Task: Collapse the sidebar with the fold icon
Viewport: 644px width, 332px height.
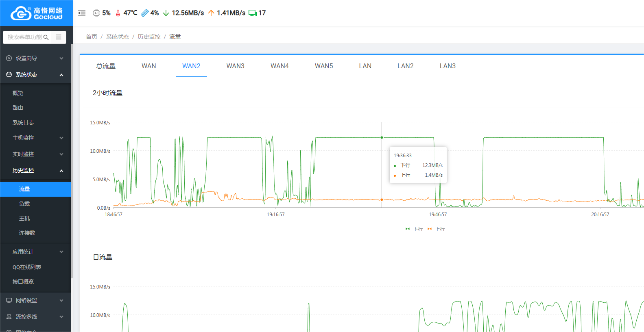Action: click(x=82, y=13)
